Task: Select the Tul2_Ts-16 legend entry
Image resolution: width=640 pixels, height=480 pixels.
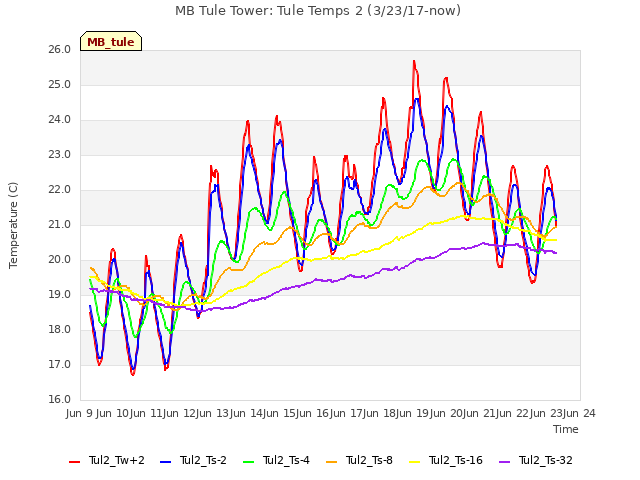Action: pos(446,460)
